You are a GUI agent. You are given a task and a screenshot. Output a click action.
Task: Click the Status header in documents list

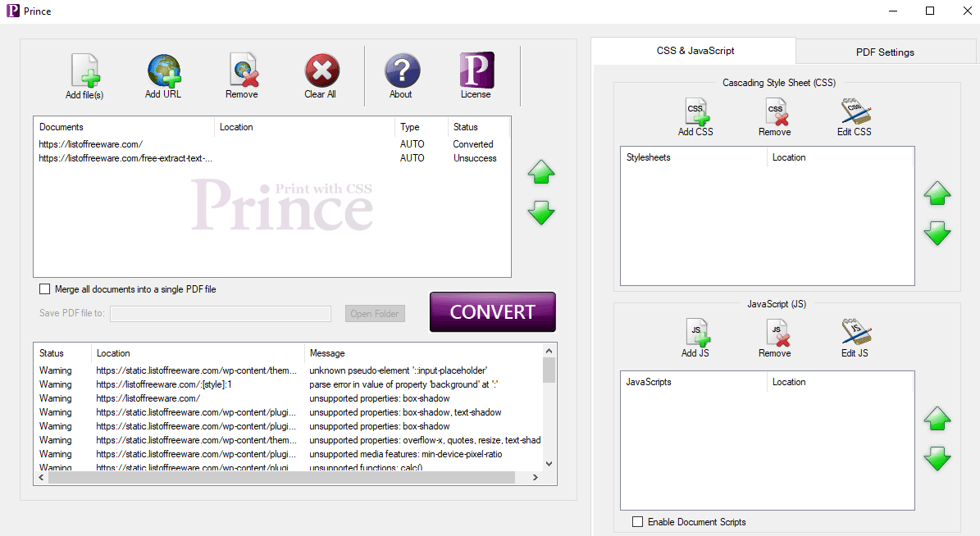[479, 127]
